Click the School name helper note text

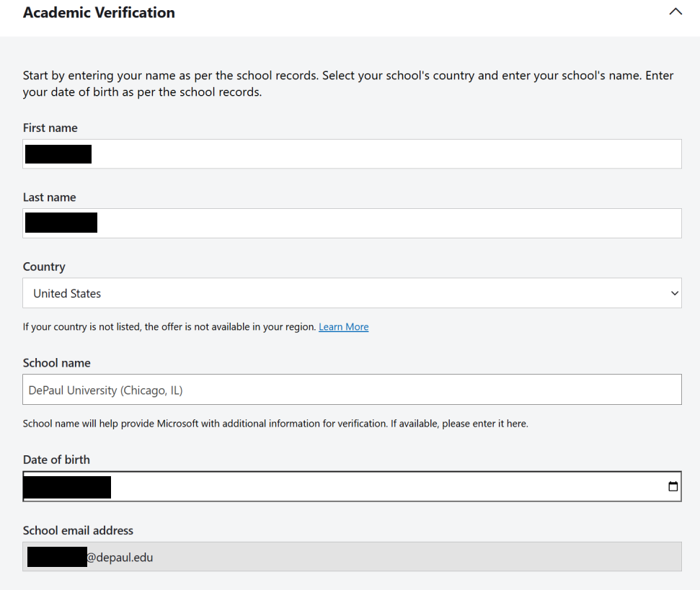click(275, 424)
